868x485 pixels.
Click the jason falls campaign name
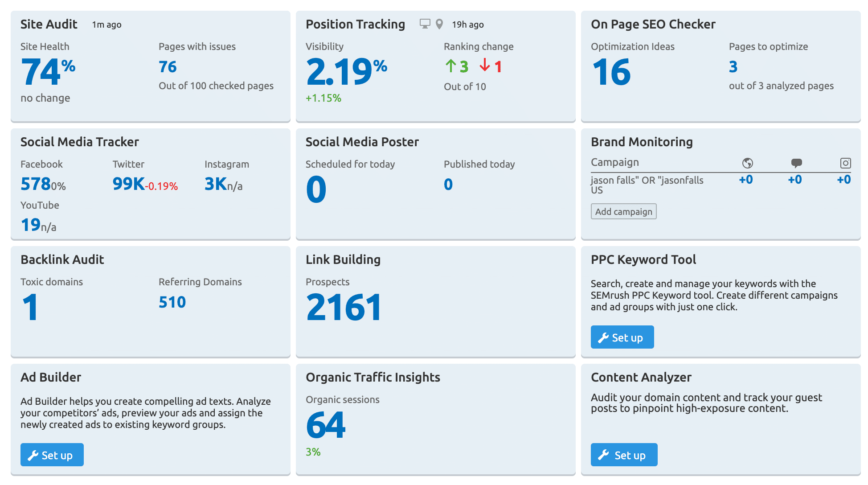[x=647, y=185]
